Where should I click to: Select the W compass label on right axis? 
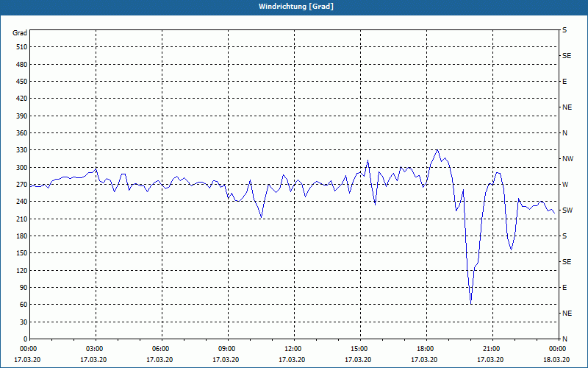point(565,185)
